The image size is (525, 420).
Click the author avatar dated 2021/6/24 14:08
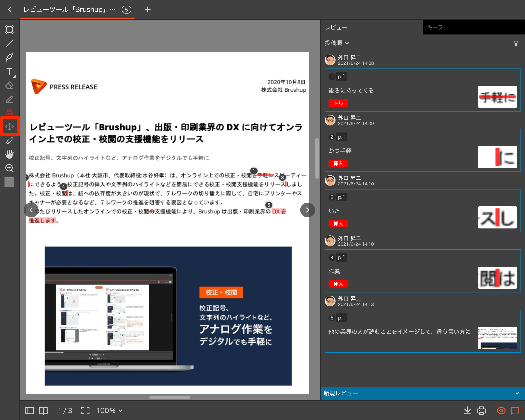tap(330, 60)
